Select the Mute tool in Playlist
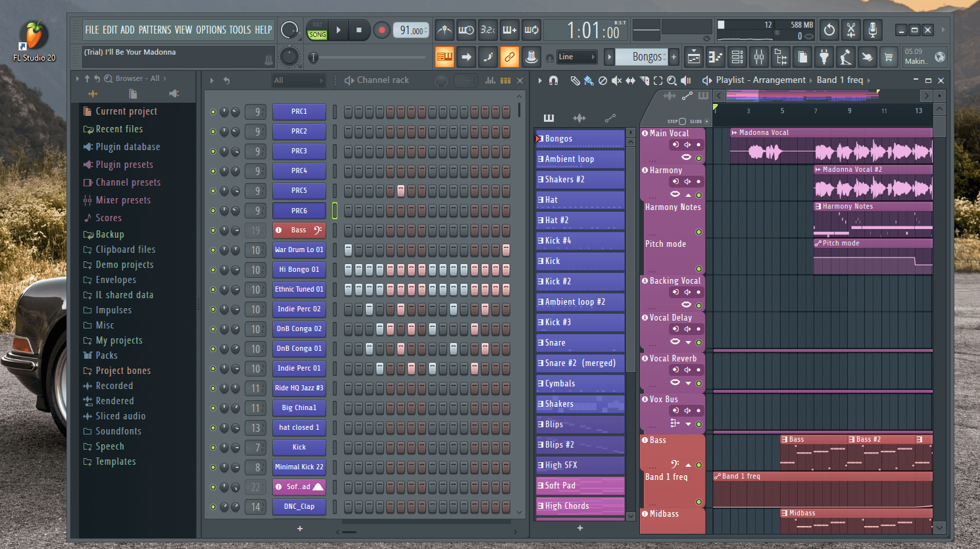Viewport: 980px width, 549px height. tap(616, 80)
